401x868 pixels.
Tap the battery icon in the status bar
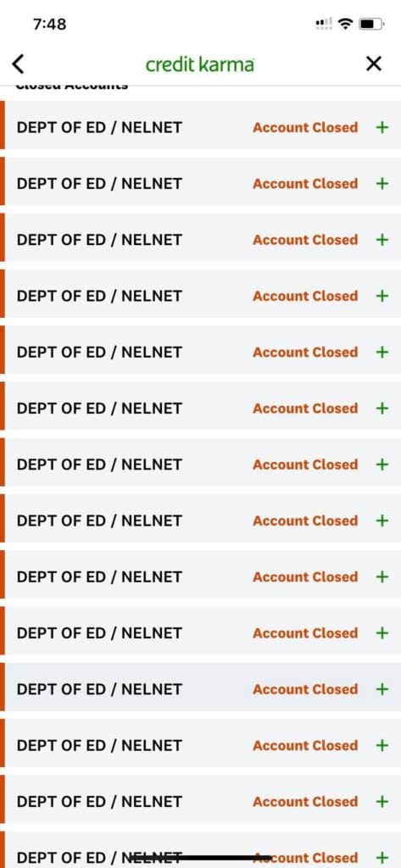[371, 24]
